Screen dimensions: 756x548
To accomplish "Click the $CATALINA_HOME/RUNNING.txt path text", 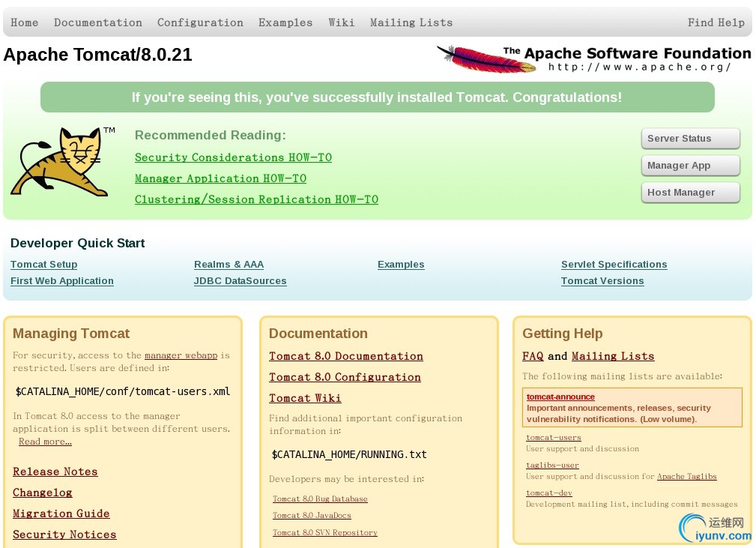I will pos(349,454).
